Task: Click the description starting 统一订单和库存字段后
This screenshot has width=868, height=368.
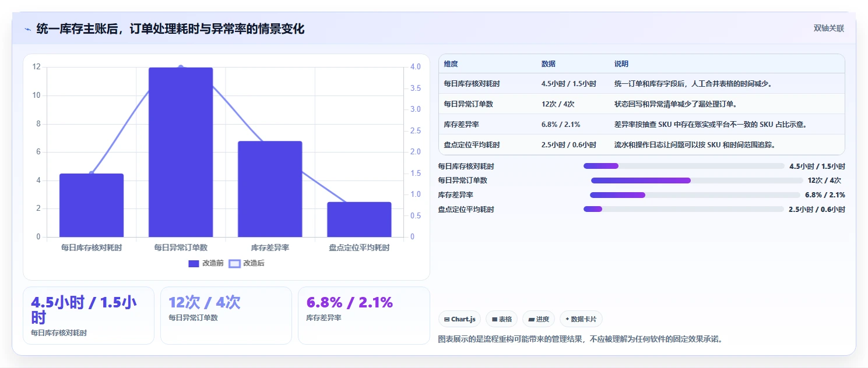Action: (693, 84)
